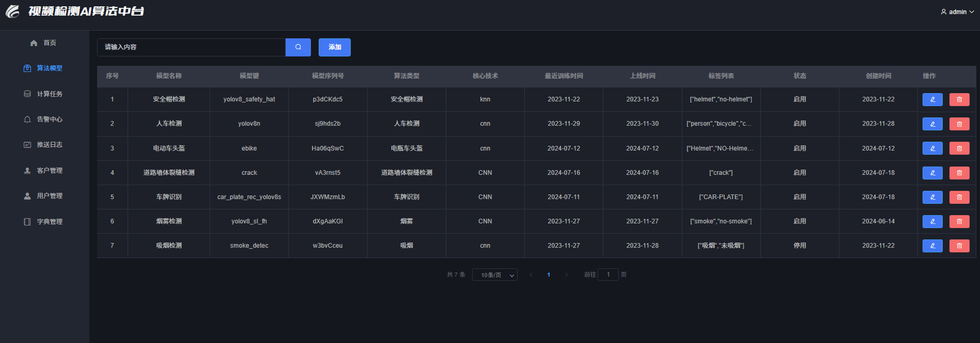Click the 模型名称 column header
This screenshot has height=343, width=980.
click(x=169, y=76)
